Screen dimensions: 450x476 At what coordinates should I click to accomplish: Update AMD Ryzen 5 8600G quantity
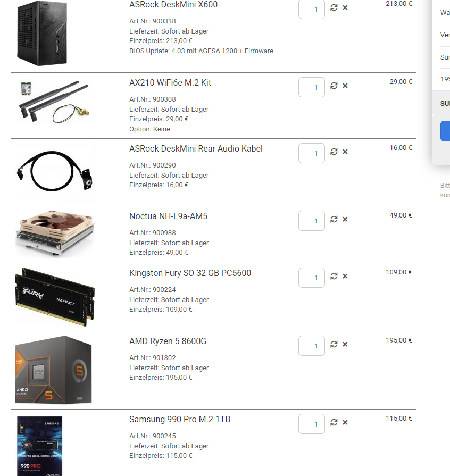click(x=334, y=344)
